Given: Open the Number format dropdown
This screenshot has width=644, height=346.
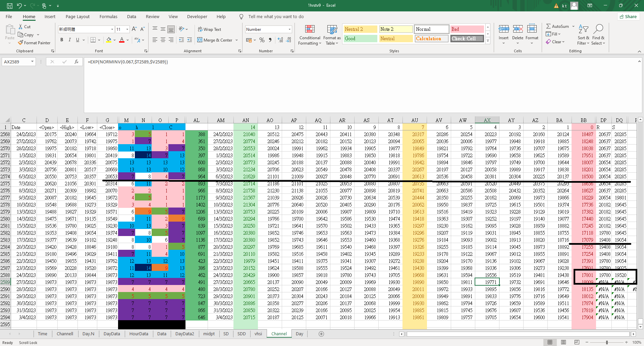Looking at the screenshot, I should point(289,30).
